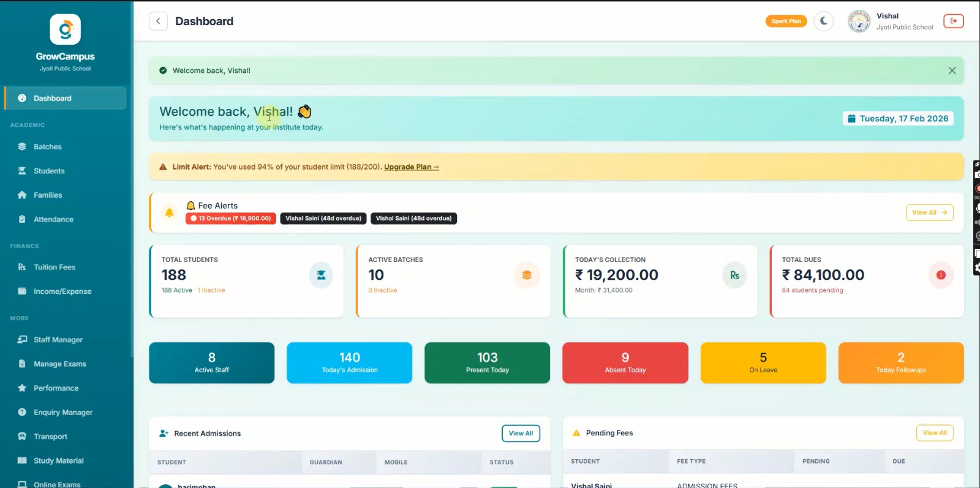View all Fee Alerts
Image resolution: width=980 pixels, height=488 pixels.
(929, 212)
